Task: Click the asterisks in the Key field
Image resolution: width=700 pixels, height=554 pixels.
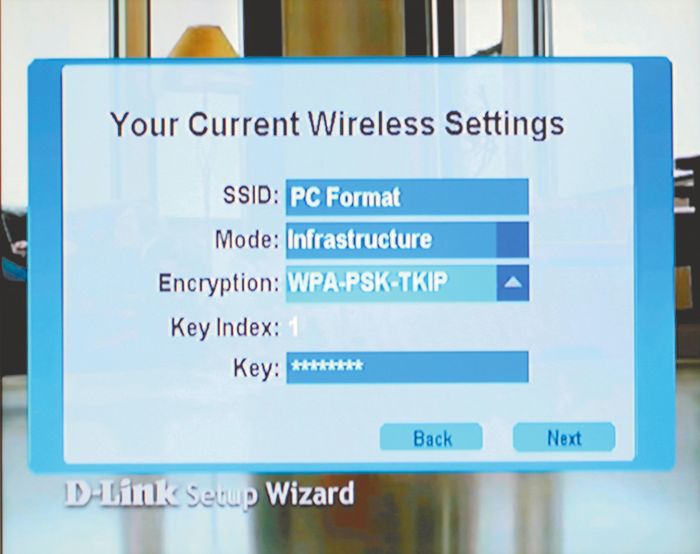Action: click(x=327, y=366)
